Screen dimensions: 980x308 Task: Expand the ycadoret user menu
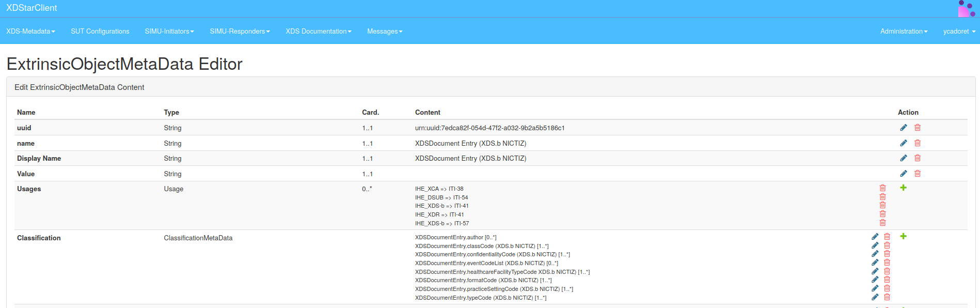(959, 32)
